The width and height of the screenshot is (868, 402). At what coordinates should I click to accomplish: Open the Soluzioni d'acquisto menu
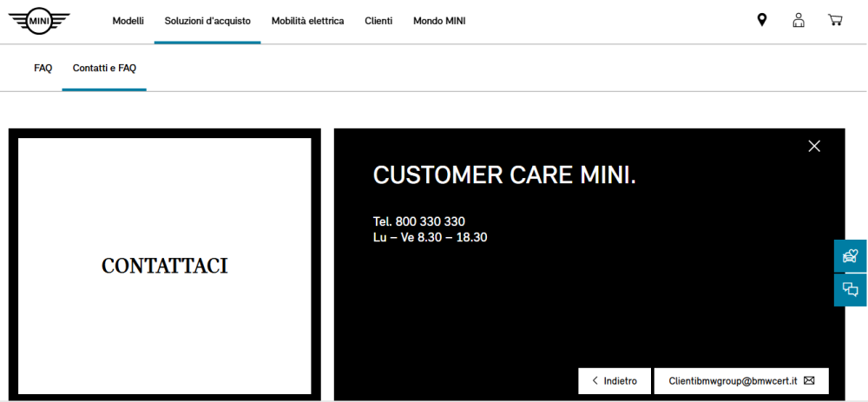(x=207, y=21)
